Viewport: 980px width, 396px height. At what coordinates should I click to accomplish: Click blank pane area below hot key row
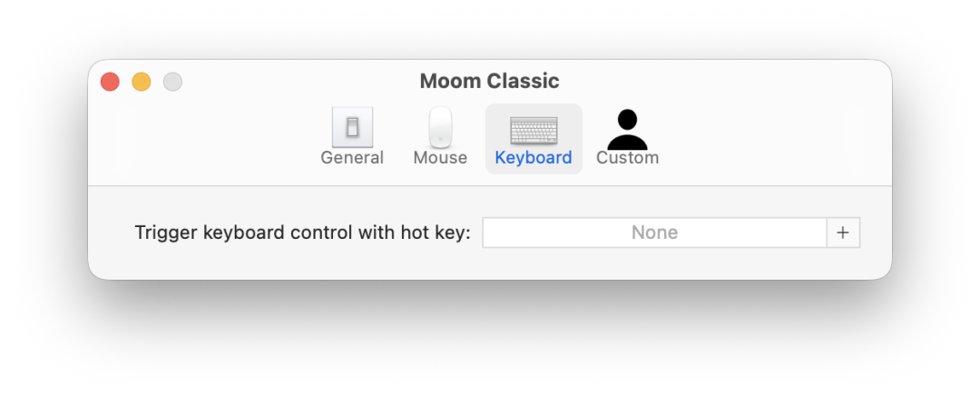[490, 263]
